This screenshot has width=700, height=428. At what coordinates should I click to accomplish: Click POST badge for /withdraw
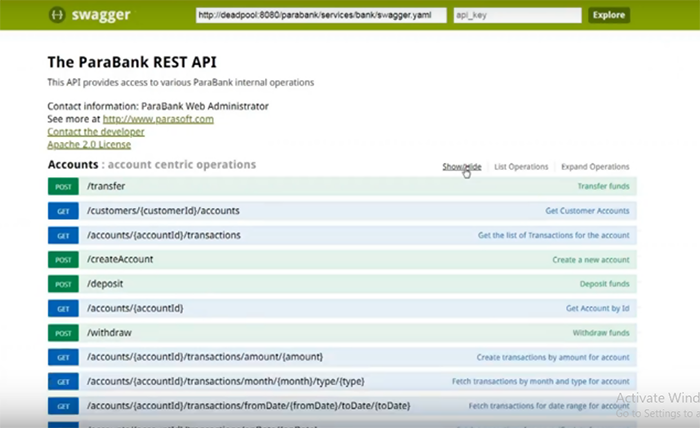click(x=63, y=333)
